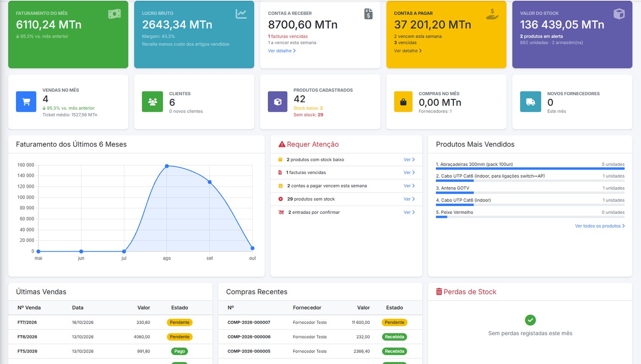Open Ver for produtos com stock baixo
The image size is (641, 364).
point(409,160)
